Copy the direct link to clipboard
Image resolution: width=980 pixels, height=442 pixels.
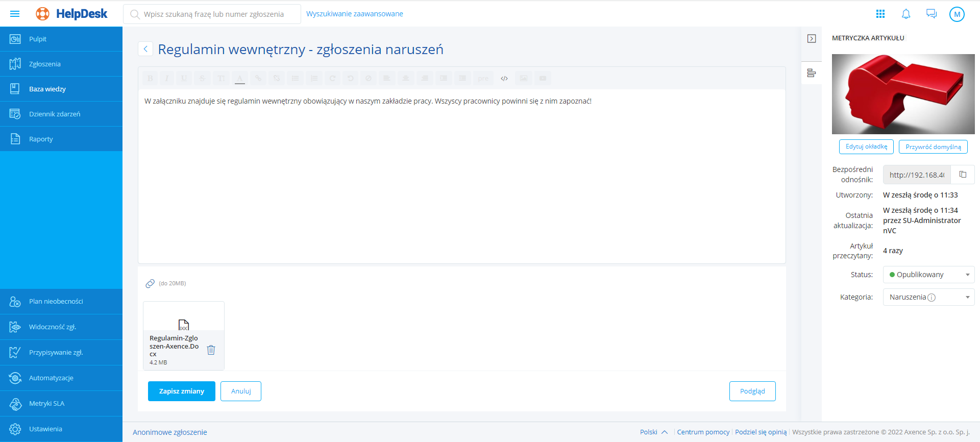click(x=963, y=175)
